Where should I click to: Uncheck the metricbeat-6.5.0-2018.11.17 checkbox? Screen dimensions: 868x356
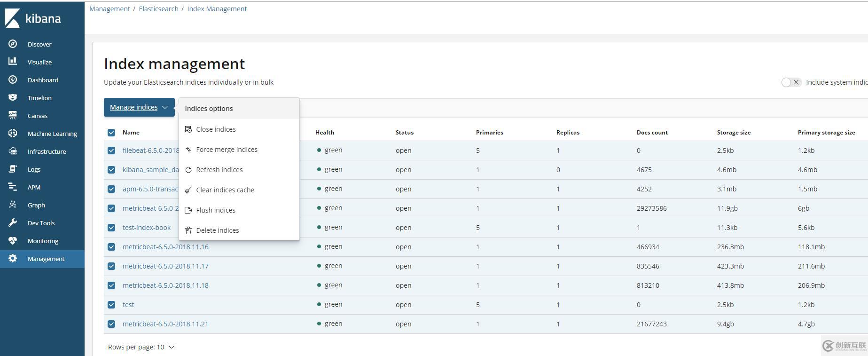(x=111, y=266)
